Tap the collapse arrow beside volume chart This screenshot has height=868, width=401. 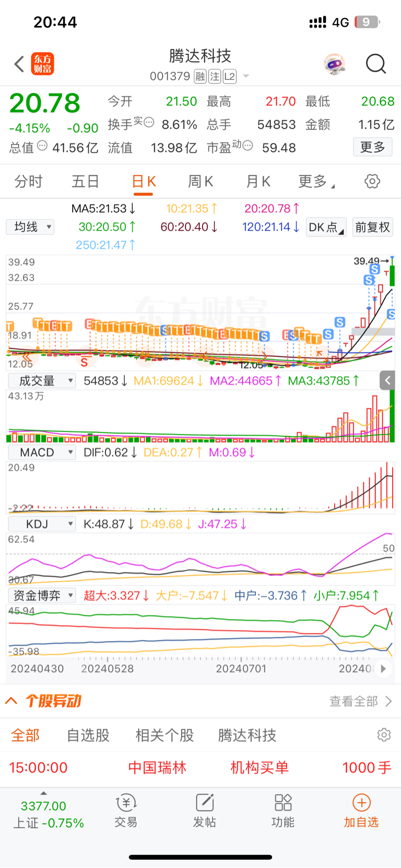(x=387, y=381)
